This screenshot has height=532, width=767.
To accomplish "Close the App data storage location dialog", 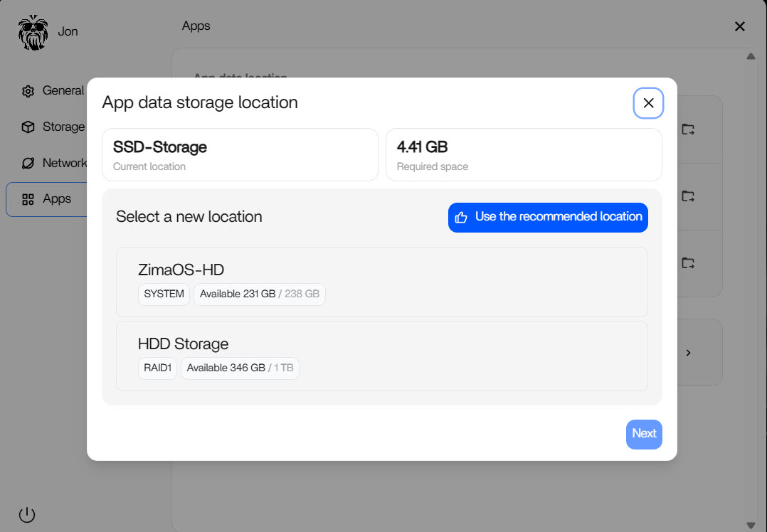I will [x=648, y=103].
